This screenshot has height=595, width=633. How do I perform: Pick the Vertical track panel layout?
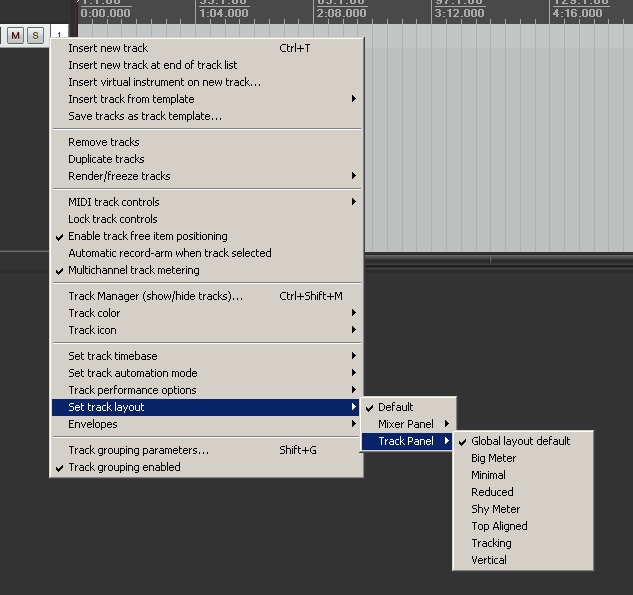[489, 560]
